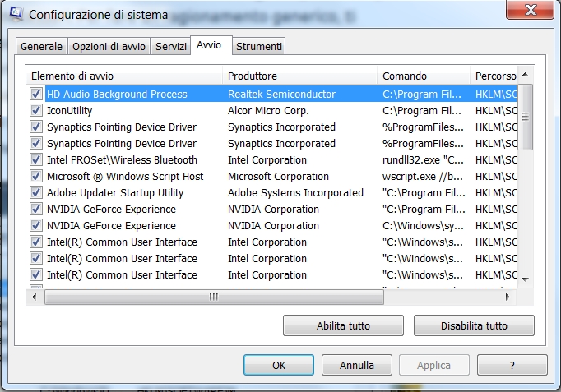Image resolution: width=561 pixels, height=392 pixels.
Task: Click the Annulla button
Action: pyautogui.click(x=356, y=365)
